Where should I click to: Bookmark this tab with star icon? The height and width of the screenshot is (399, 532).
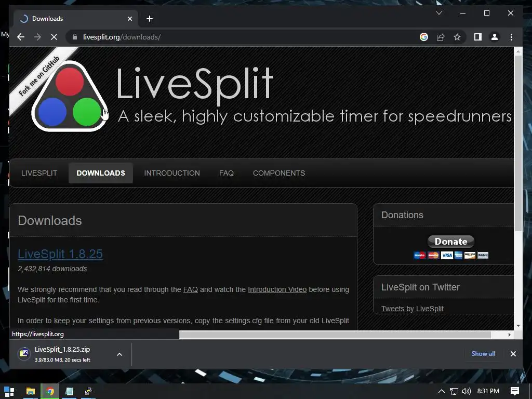click(x=457, y=37)
